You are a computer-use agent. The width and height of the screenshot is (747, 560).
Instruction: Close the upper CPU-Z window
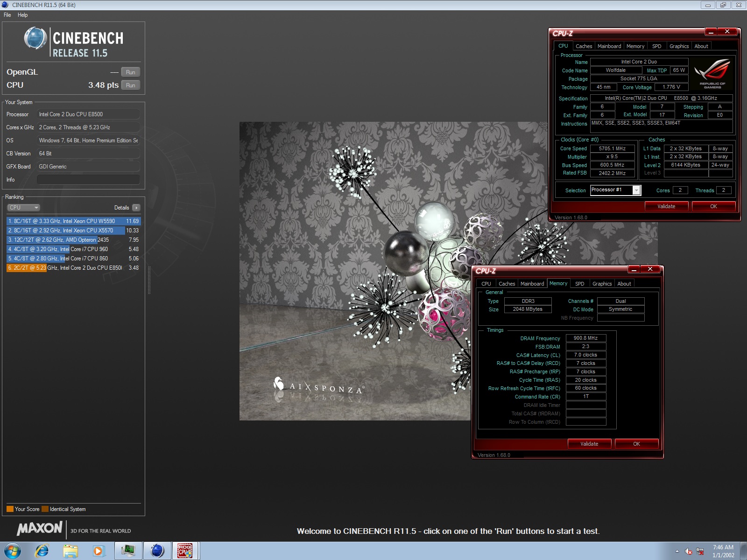coord(727,32)
